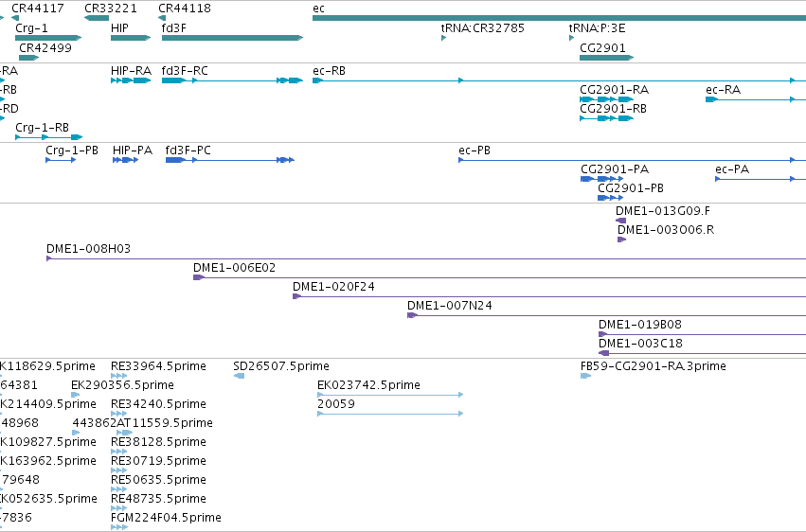This screenshot has height=532, width=806.
Task: Click the RE34240.5prime EST
Action: 119,414
